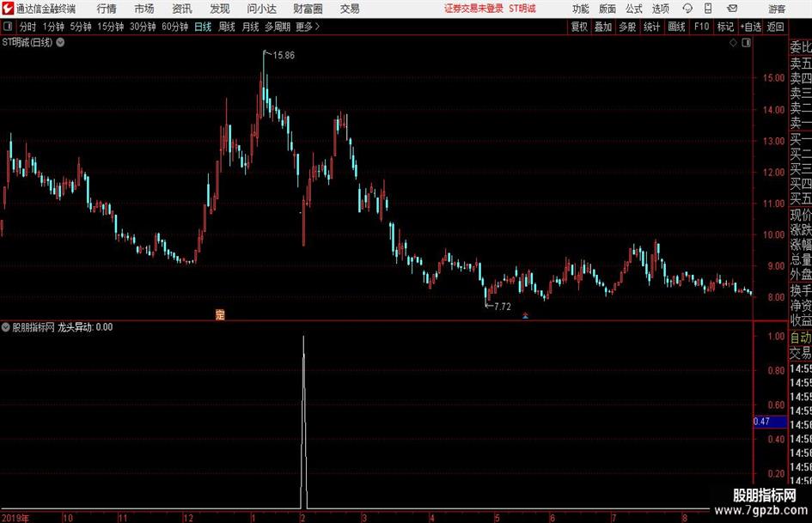This screenshot has height=523, width=812.
Task: Open the 行情 menu
Action: click(107, 9)
